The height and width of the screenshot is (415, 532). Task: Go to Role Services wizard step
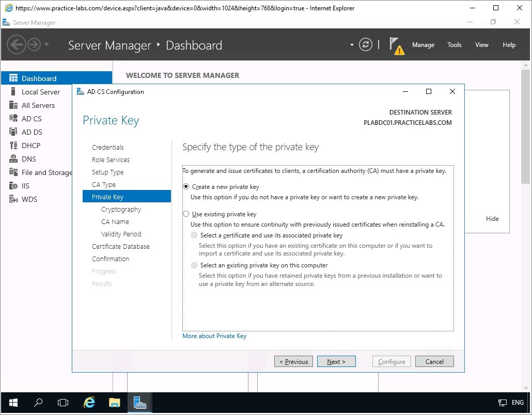pyautogui.click(x=111, y=159)
